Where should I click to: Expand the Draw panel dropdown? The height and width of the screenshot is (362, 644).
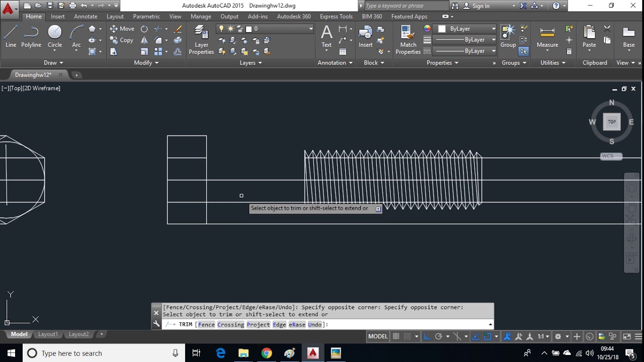(x=54, y=63)
